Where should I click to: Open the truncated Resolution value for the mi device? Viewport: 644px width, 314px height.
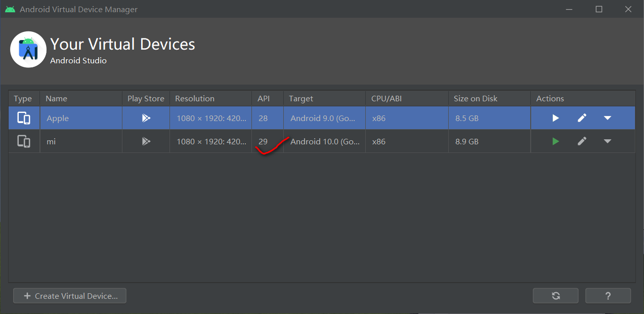click(210, 141)
